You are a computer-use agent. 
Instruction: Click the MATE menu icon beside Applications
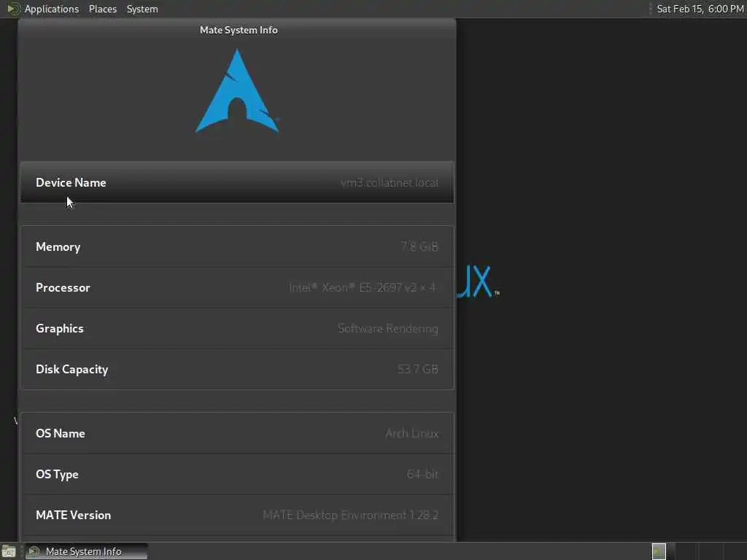[x=13, y=9]
